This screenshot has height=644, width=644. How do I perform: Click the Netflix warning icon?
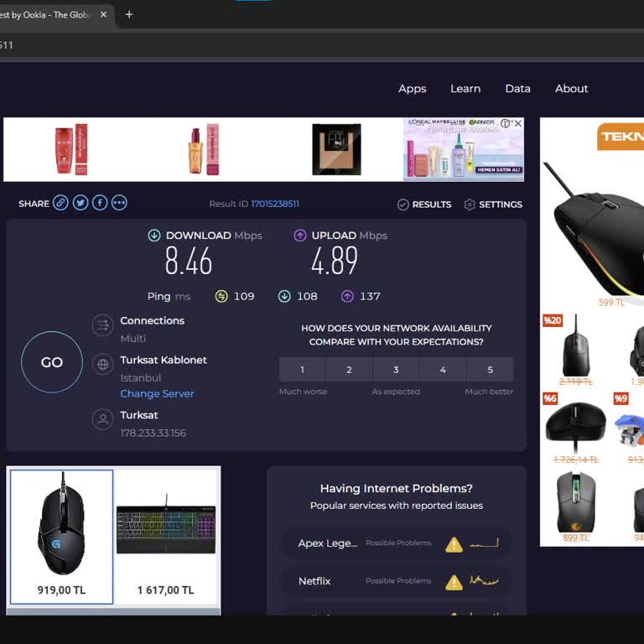click(454, 583)
